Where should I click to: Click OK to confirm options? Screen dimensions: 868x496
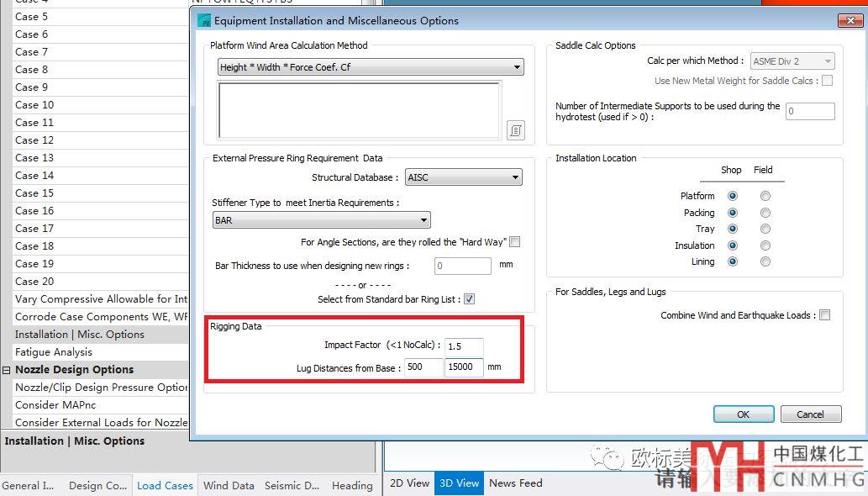744,414
